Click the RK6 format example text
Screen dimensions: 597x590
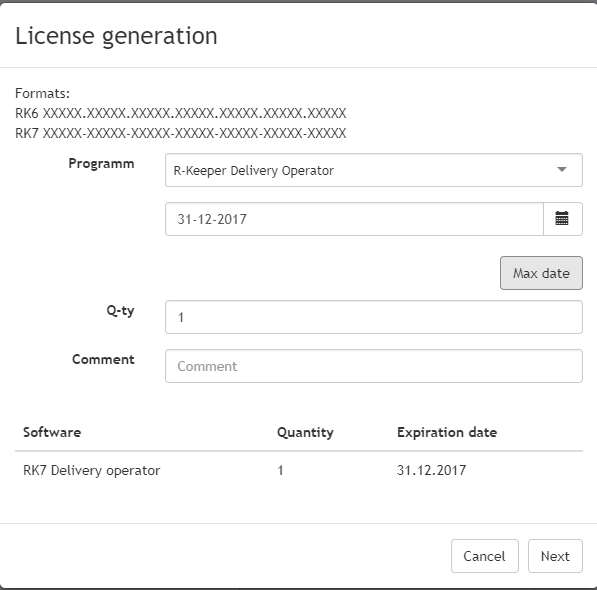click(x=180, y=113)
